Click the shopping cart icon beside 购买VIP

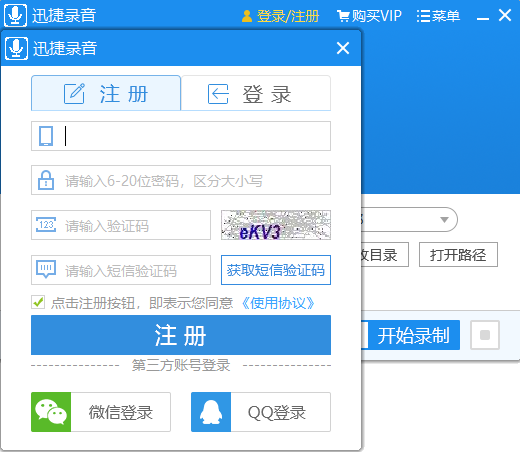343,16
